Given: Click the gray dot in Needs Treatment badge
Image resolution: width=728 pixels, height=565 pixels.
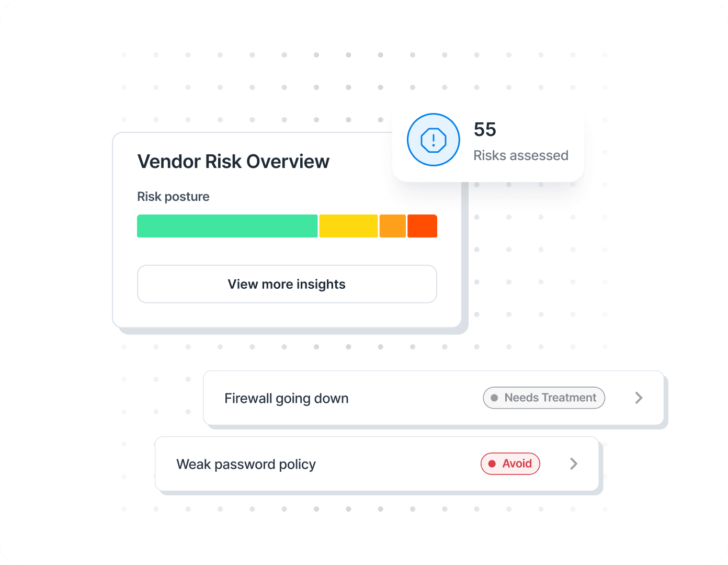Looking at the screenshot, I should (x=494, y=398).
